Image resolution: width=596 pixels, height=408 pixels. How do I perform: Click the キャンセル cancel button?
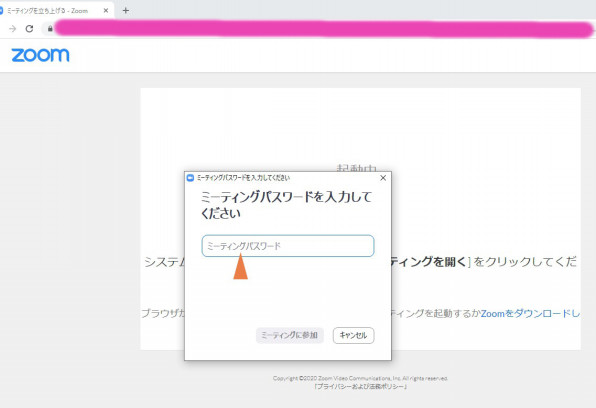click(x=353, y=335)
